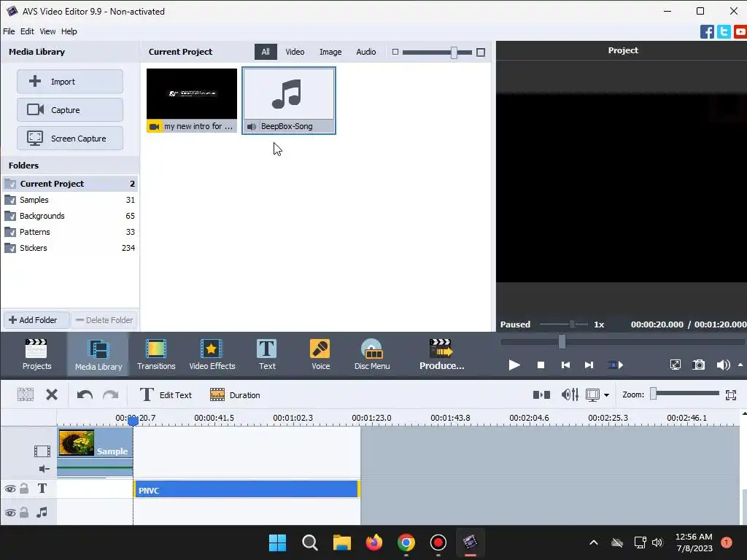The image size is (747, 560).
Task: Click Duration on timeline toolbar
Action: tap(235, 394)
